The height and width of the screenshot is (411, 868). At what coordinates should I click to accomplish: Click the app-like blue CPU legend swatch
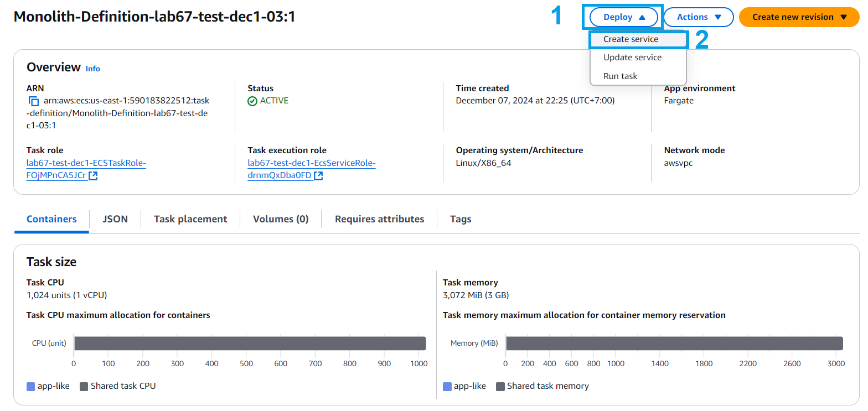point(30,386)
